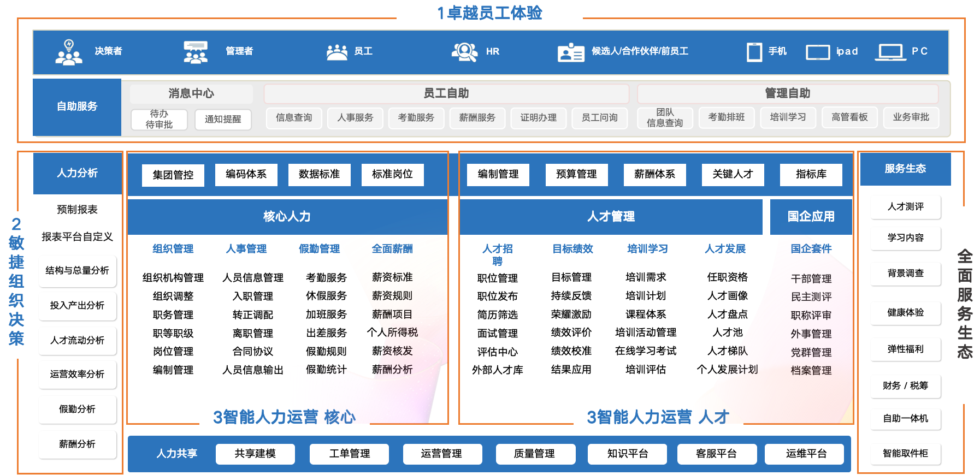Click the PC laptop icon
This screenshot has height=475, width=980.
coord(890,52)
